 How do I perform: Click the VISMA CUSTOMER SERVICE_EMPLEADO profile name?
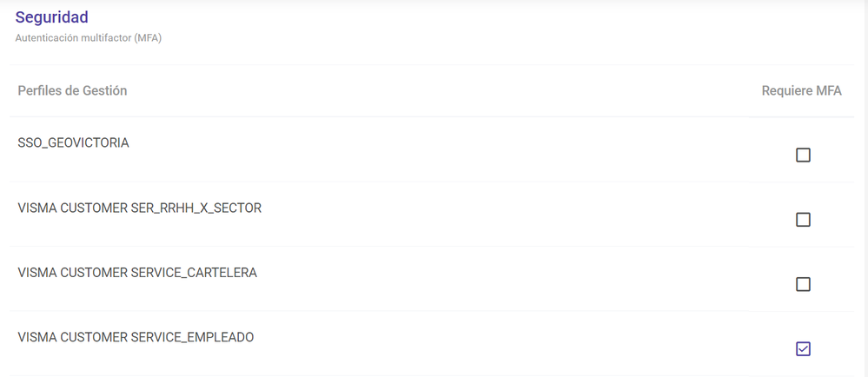pyautogui.click(x=136, y=337)
